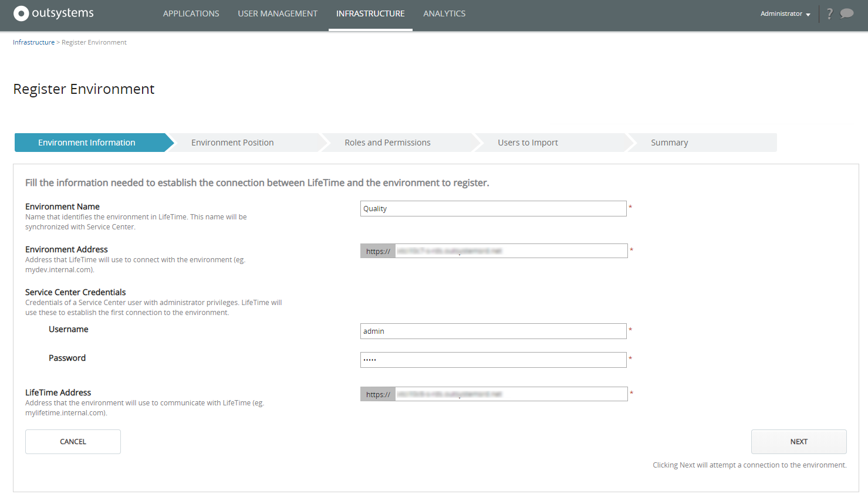Open the Administrator user menu
868x501 pixels.
tap(781, 13)
